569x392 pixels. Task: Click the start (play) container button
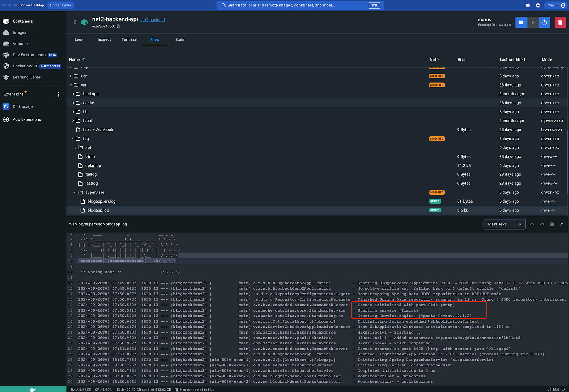click(533, 22)
